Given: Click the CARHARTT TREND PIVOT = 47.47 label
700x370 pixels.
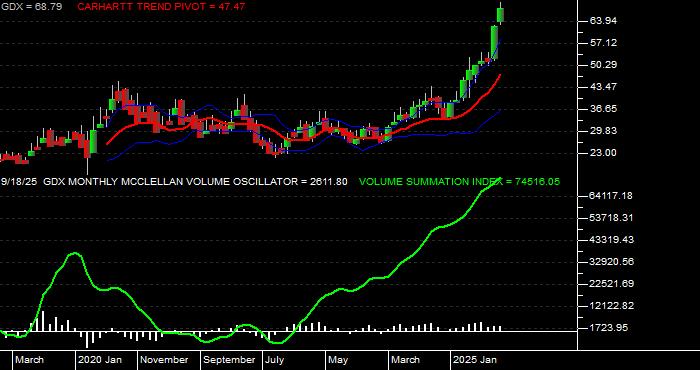Looking at the screenshot, I should click(161, 7).
